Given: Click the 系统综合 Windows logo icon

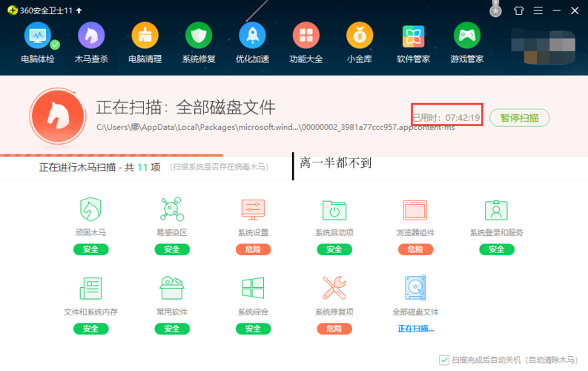Looking at the screenshot, I should 253,288.
